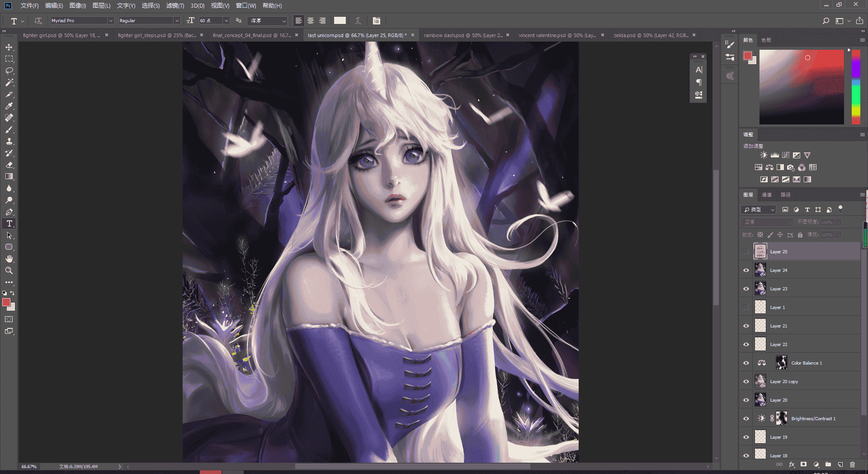
Task: Open the Search icon in options bar
Action: pyautogui.click(x=826, y=21)
